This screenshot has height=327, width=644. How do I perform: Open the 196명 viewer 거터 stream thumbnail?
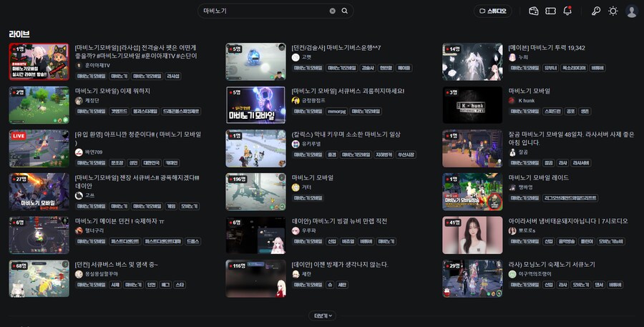tap(256, 192)
